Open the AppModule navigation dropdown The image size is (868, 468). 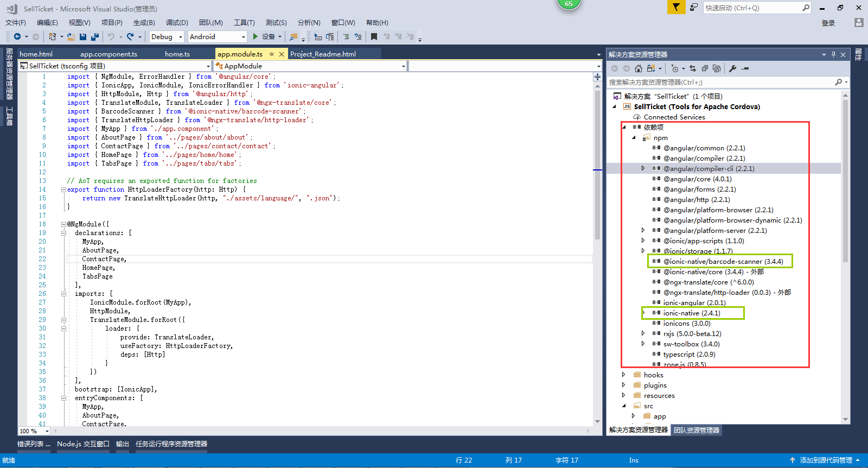[311, 66]
